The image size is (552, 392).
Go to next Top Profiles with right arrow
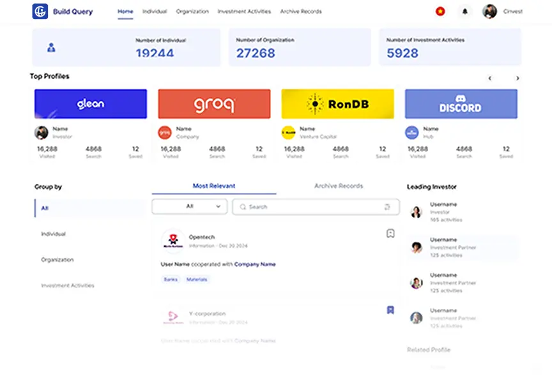tap(517, 79)
